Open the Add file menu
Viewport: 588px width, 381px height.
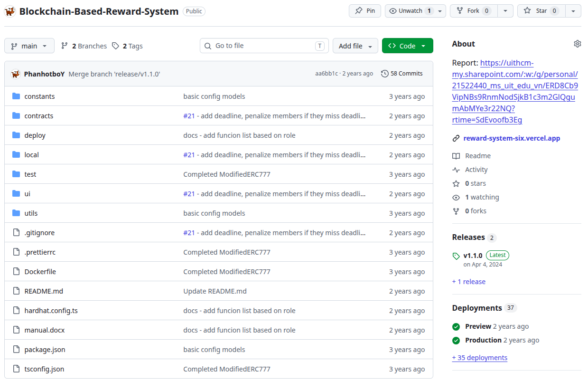click(x=355, y=46)
